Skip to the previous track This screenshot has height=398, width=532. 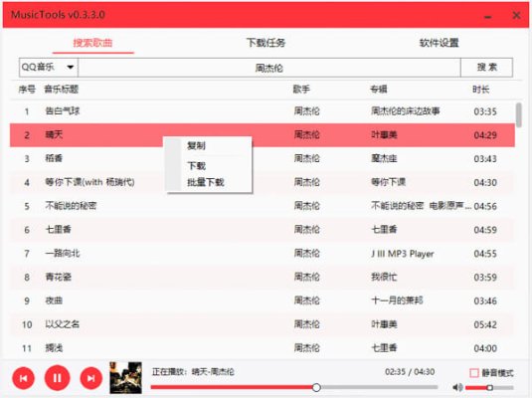pyautogui.click(x=23, y=378)
